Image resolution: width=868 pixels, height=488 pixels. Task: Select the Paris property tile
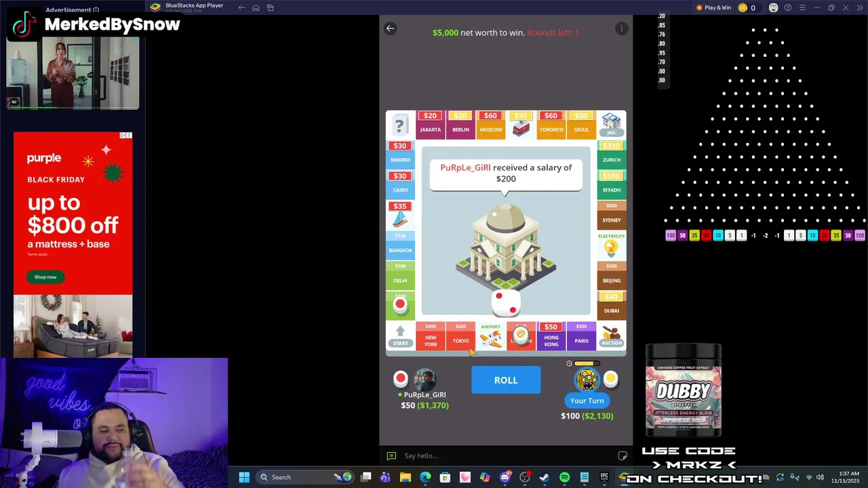coord(581,335)
